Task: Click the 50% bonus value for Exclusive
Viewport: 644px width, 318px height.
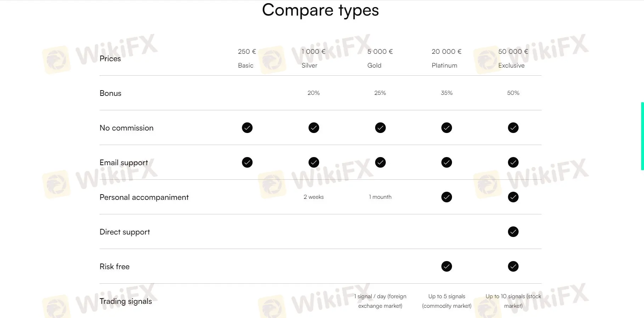Action: pyautogui.click(x=513, y=93)
